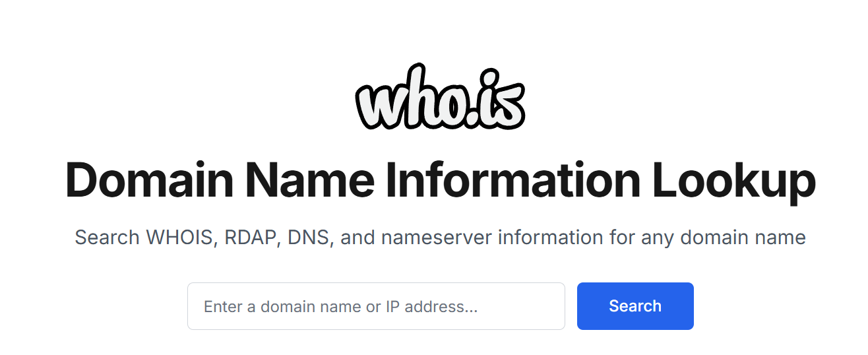Click the who.is logo

[440, 98]
